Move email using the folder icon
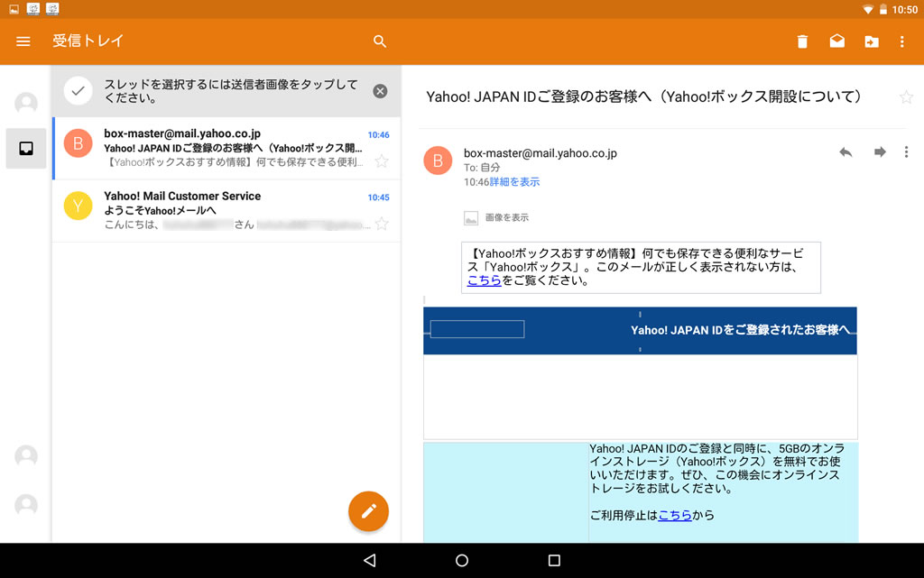The width and height of the screenshot is (924, 578). click(x=871, y=41)
